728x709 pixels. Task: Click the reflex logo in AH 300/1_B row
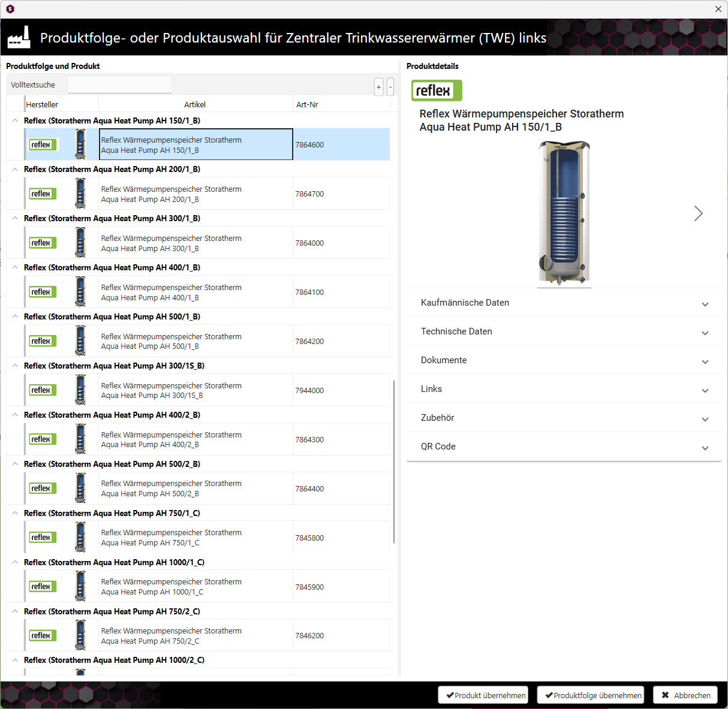click(x=43, y=243)
